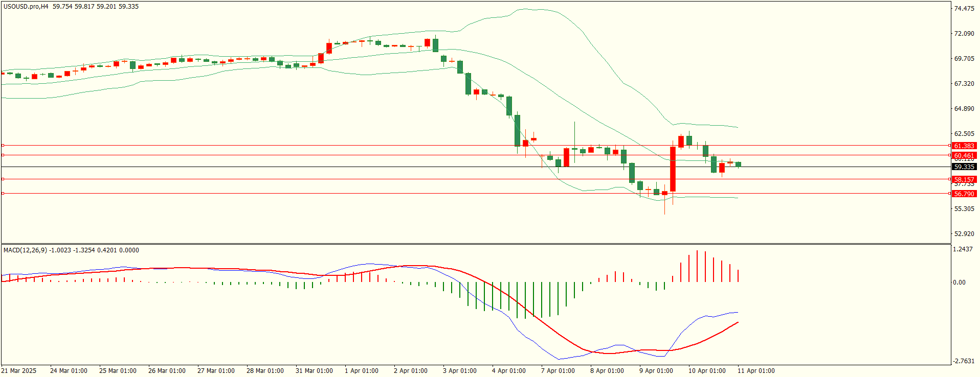This screenshot has height=377, width=980.
Task: Click the 74.475 price scale value
Action: (x=964, y=9)
